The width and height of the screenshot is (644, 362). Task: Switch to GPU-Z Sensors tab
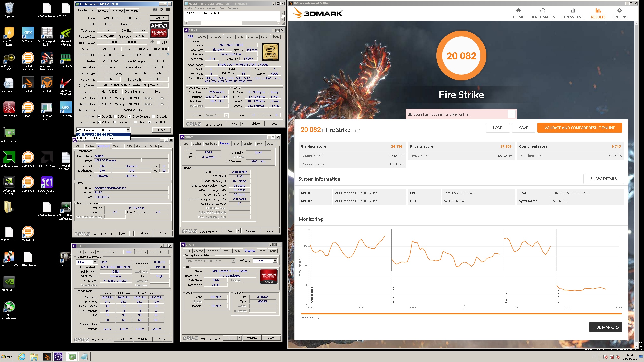click(103, 11)
